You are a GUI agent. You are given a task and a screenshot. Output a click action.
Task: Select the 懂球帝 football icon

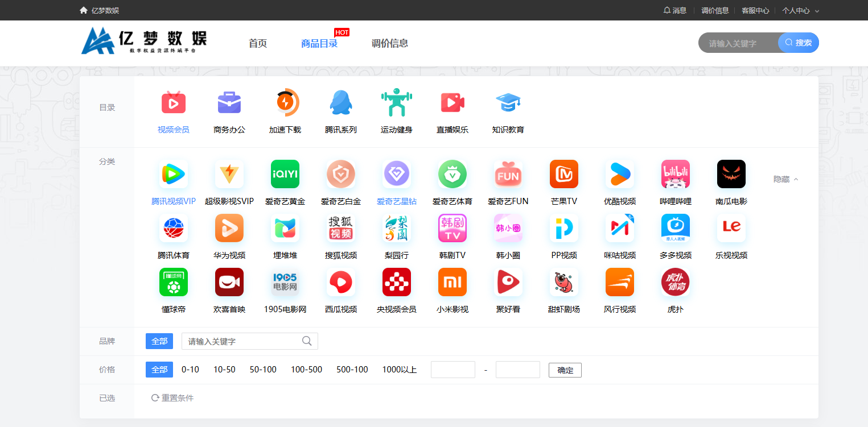coord(174,282)
